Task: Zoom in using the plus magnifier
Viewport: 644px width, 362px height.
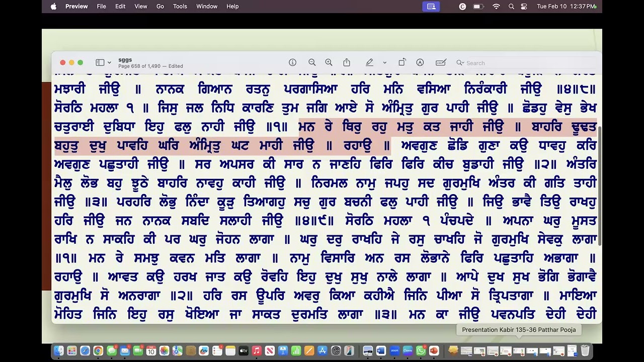Action: coord(329,62)
